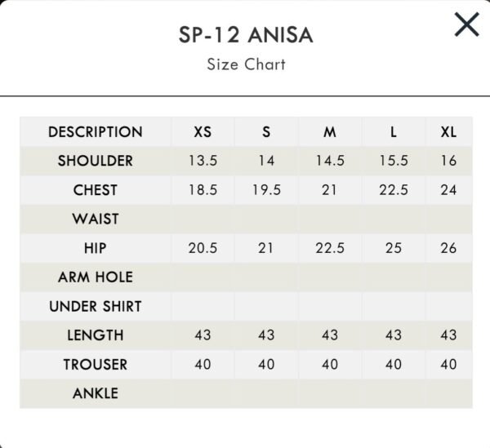This screenshot has height=448, width=490.
Task: Click the XS shoulder value 13.5
Action: [x=203, y=161]
